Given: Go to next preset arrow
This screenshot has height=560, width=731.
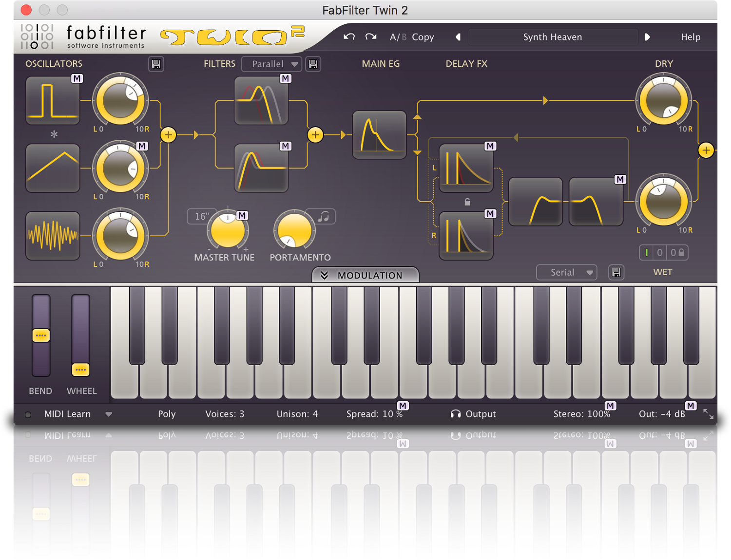Looking at the screenshot, I should pos(647,37).
